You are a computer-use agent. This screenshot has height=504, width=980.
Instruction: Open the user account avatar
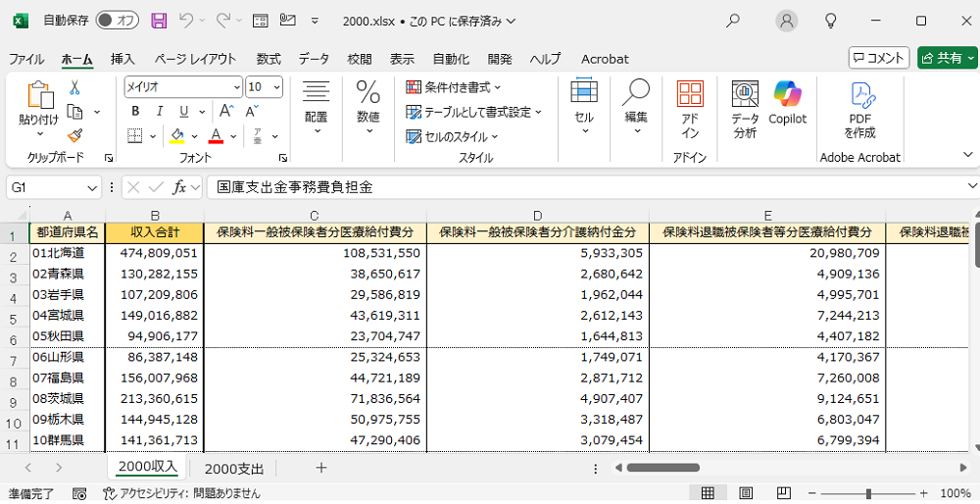786,21
